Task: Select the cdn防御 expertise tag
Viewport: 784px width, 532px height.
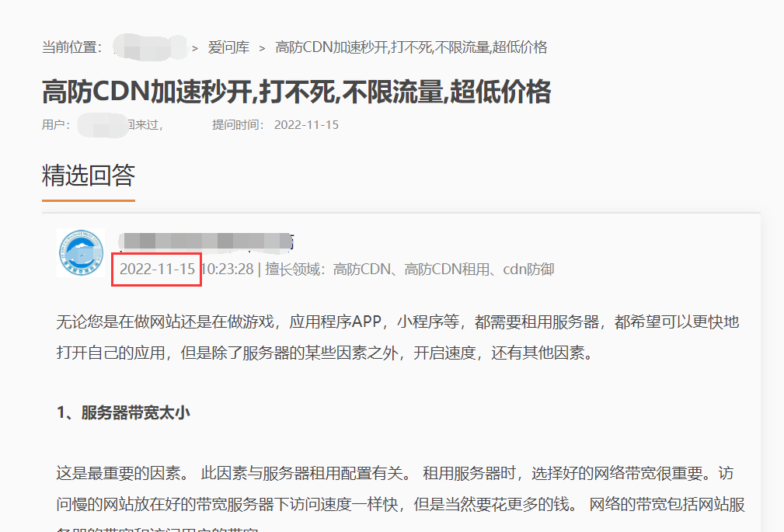Action: coord(528,269)
